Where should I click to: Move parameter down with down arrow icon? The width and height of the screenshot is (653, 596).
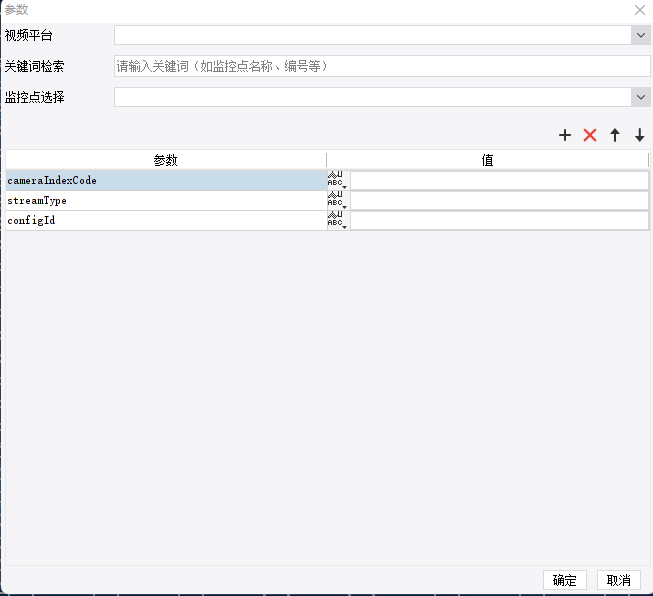point(640,135)
